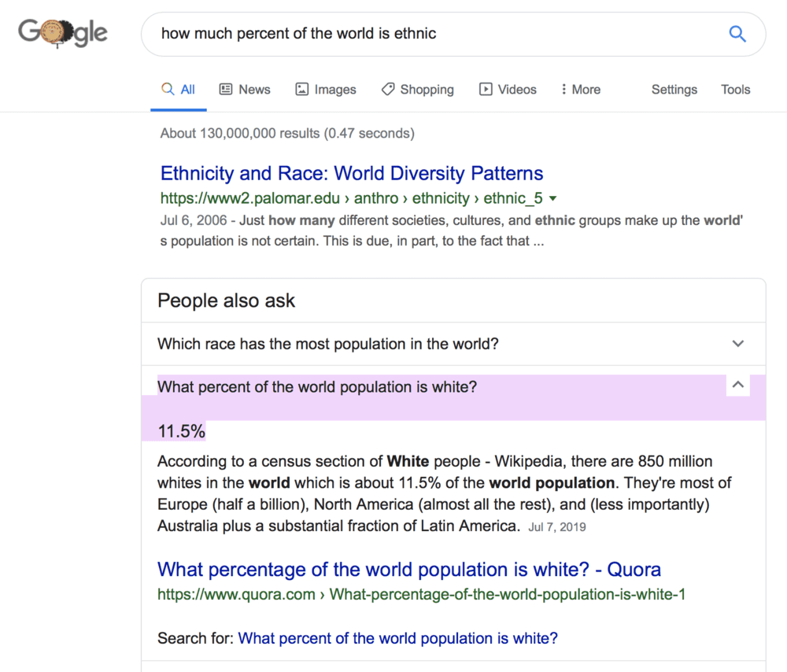Click the highlighted 11.5% answer
Screen dimensions: 787x672
click(x=181, y=431)
